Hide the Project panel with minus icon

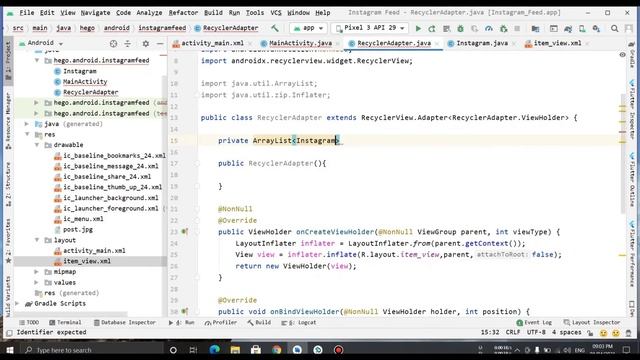point(160,43)
